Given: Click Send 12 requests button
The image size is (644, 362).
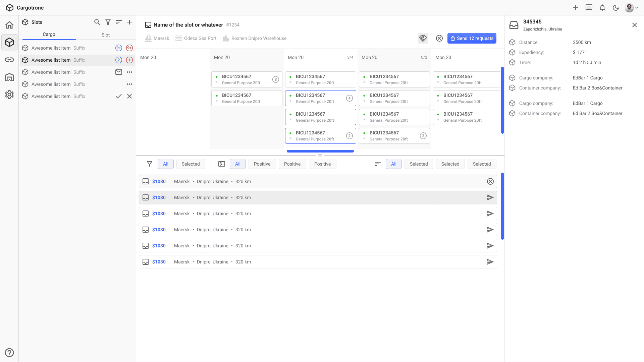Looking at the screenshot, I should [x=472, y=38].
